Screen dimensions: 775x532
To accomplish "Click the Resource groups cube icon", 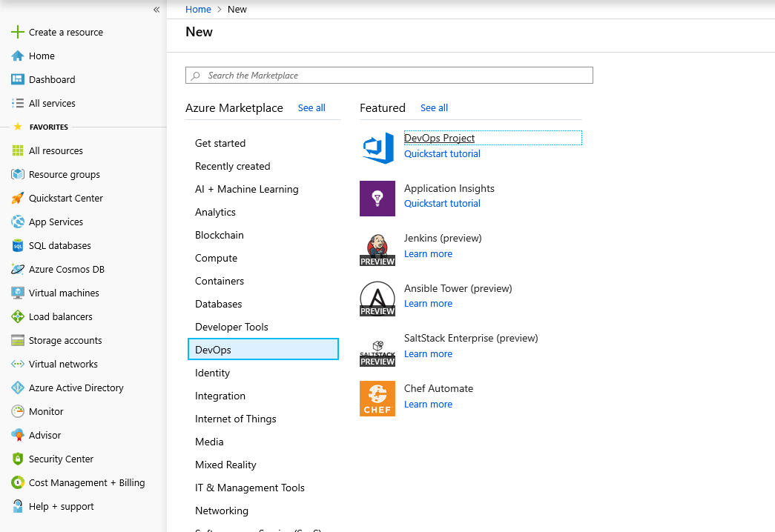I will point(17,174).
